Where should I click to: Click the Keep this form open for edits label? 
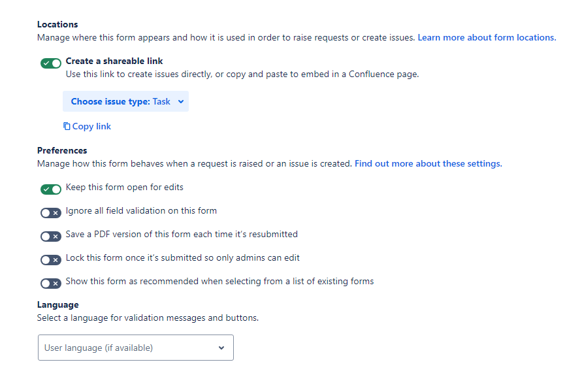124,188
